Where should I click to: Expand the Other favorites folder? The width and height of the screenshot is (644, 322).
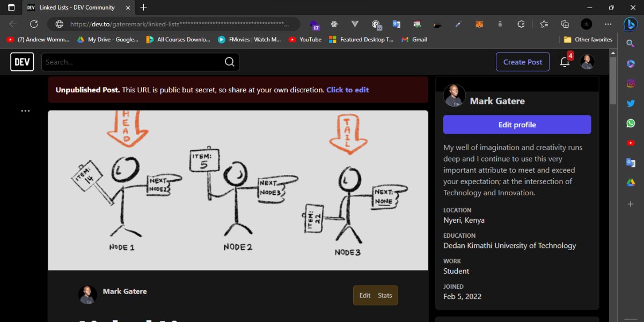588,39
